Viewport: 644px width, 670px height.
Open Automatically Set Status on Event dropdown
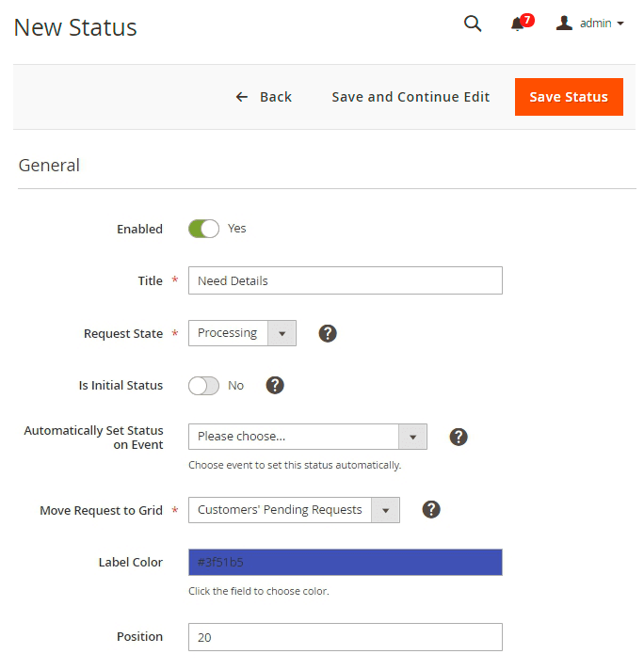[307, 437]
